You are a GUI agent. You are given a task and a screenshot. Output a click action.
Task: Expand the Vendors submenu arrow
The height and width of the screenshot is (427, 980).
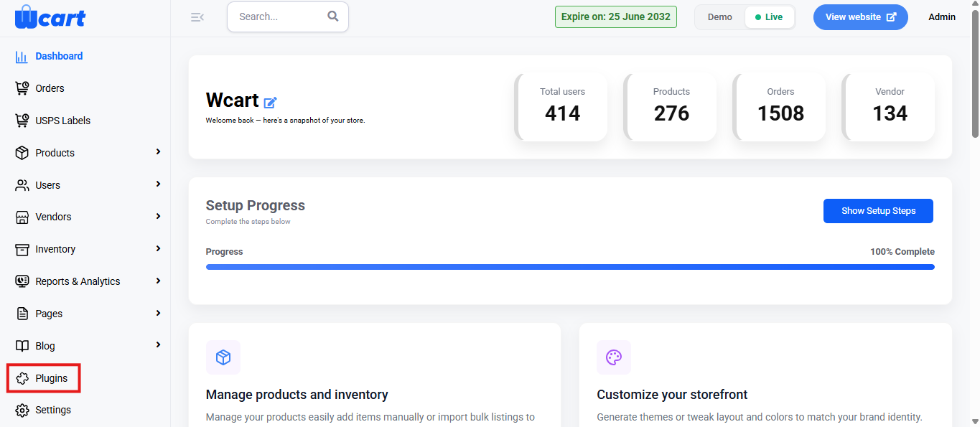coord(158,216)
